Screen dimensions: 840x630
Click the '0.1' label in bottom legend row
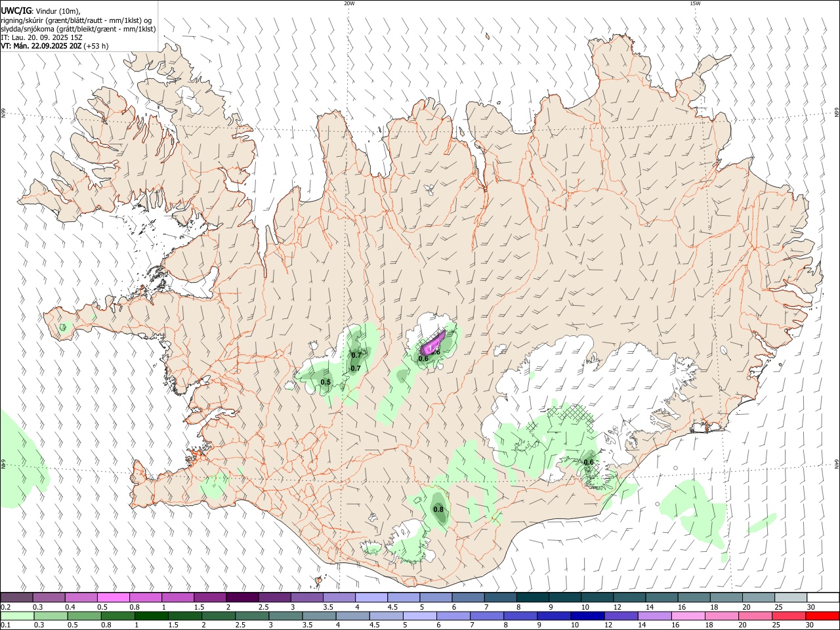click(x=5, y=625)
